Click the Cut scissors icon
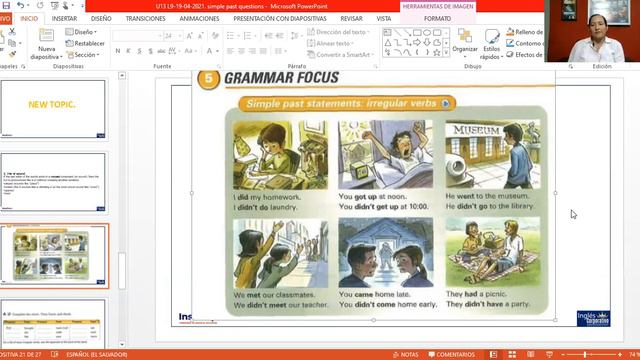The image size is (640, 360). (12, 31)
